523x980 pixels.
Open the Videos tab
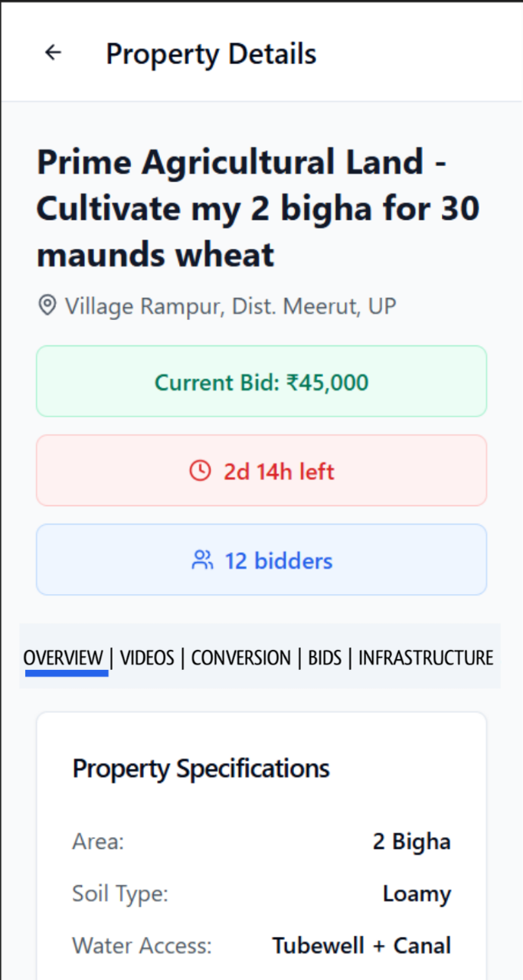[148, 658]
